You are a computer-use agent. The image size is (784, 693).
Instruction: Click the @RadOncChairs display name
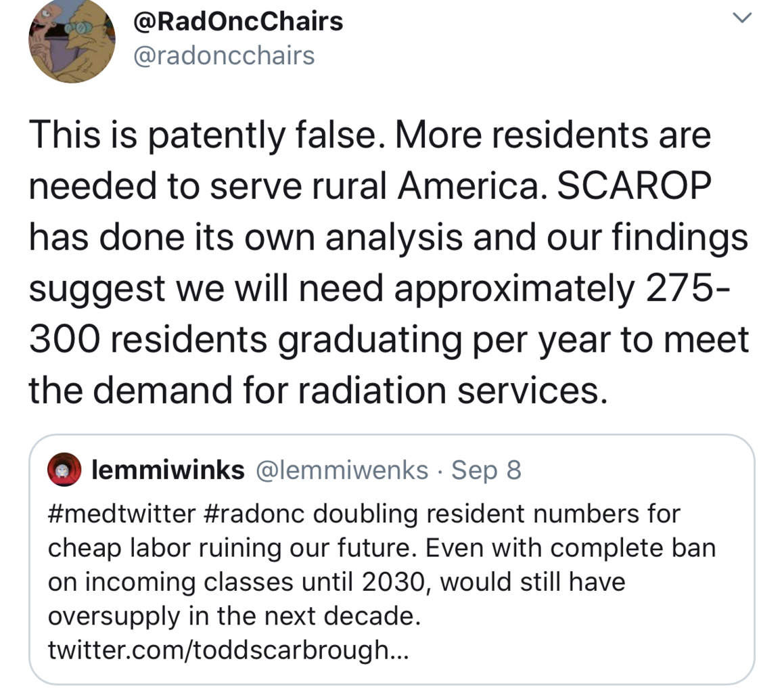tap(239, 22)
